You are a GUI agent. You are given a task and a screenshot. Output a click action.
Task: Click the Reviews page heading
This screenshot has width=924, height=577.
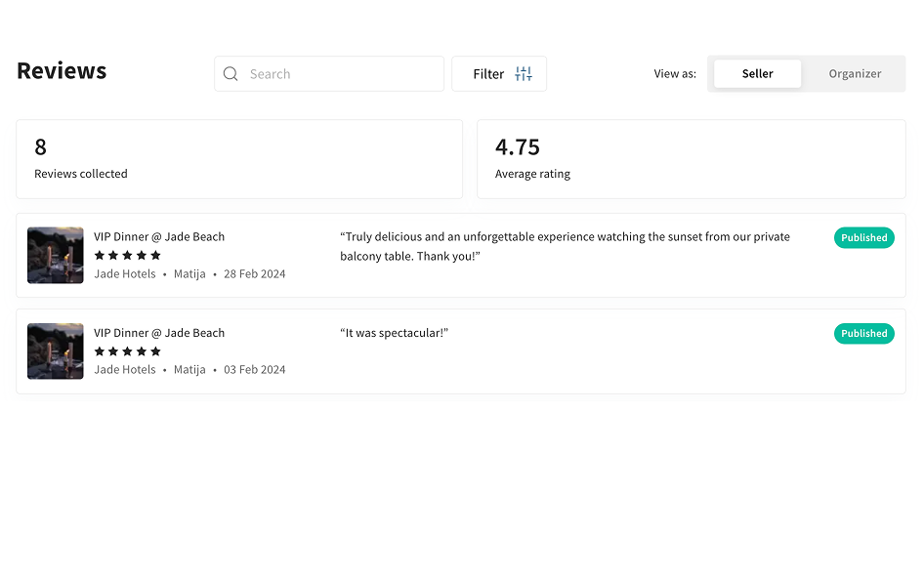click(x=62, y=71)
